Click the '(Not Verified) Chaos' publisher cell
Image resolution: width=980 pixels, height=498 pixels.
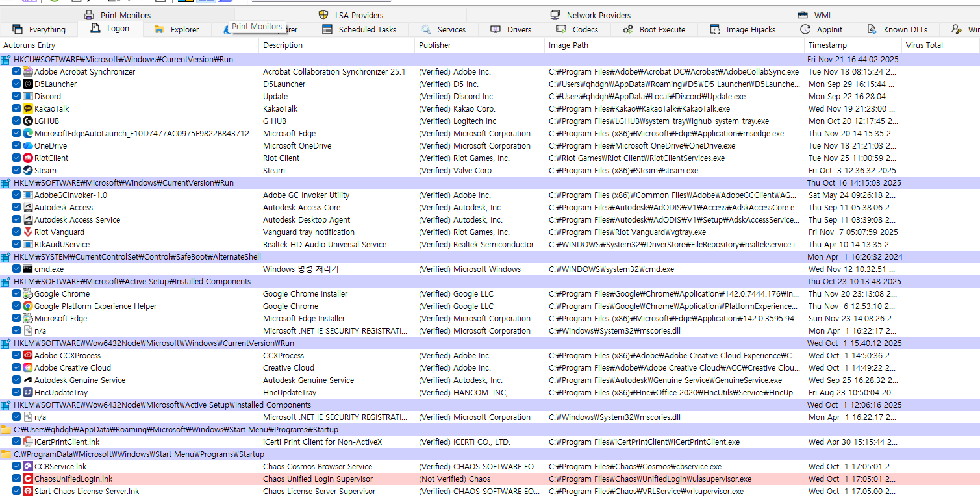point(455,479)
